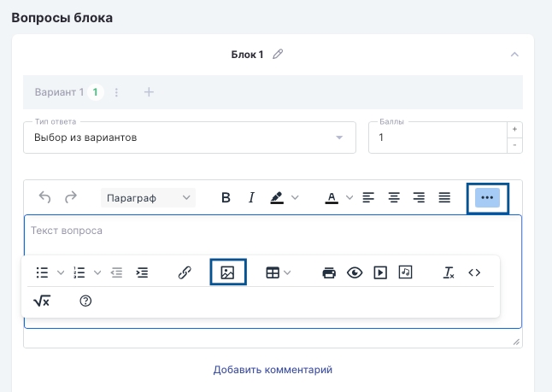
Task: Insert math formula square root icon
Action: pos(42,301)
